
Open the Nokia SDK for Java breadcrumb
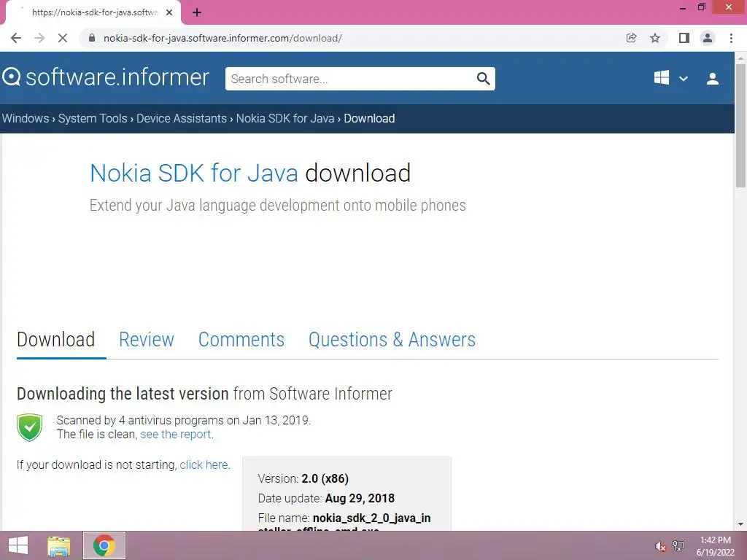[x=285, y=118]
